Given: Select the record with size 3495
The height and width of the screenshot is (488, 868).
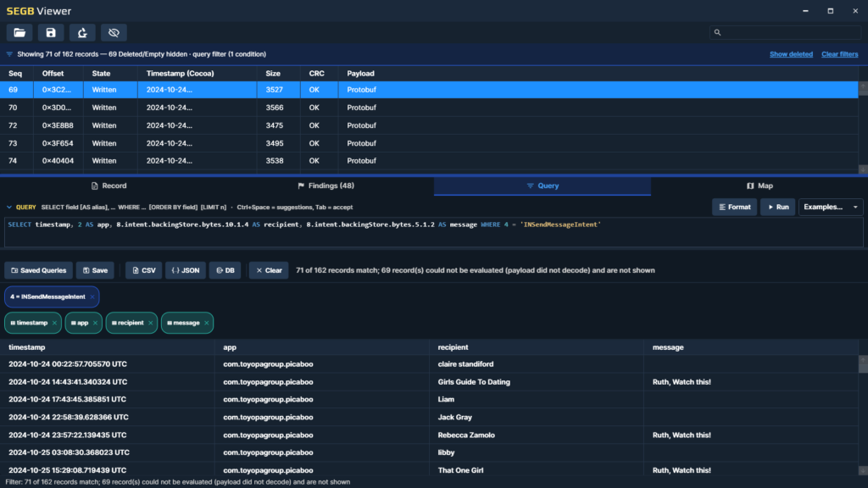Looking at the screenshot, I should (429, 143).
